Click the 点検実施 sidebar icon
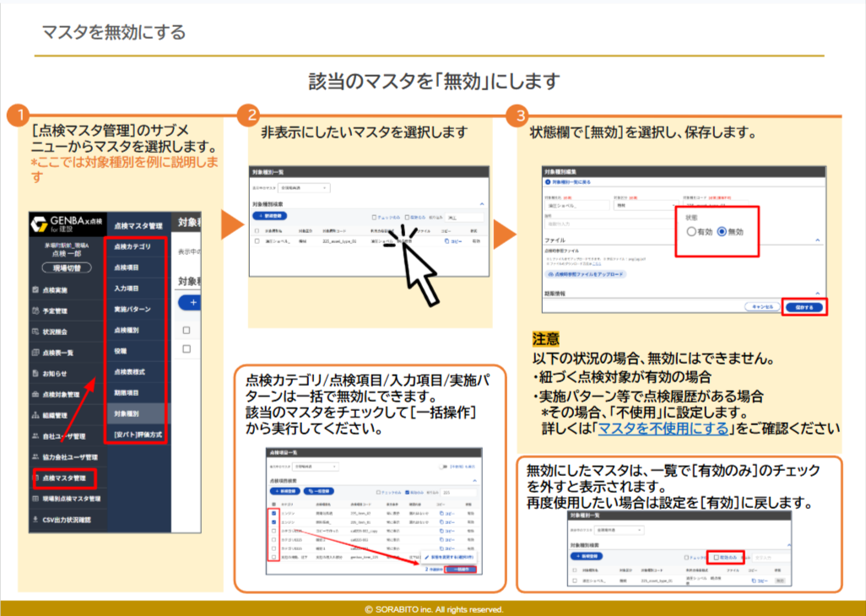The width and height of the screenshot is (866, 616). (x=35, y=289)
